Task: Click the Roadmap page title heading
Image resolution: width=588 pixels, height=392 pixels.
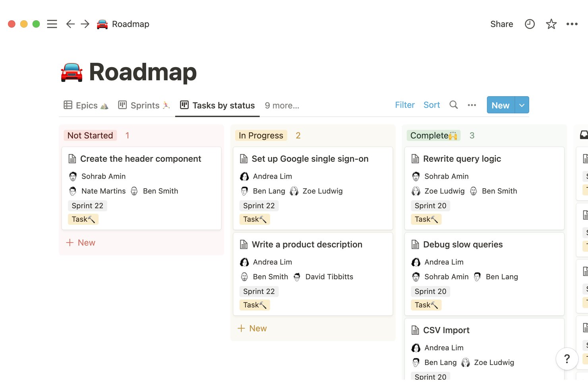Action: click(143, 72)
